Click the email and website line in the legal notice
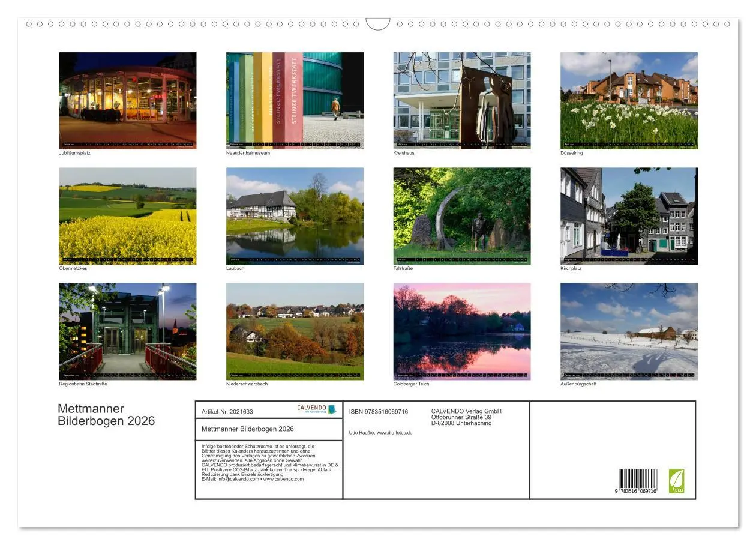The width and height of the screenshot is (756, 545). [253, 479]
